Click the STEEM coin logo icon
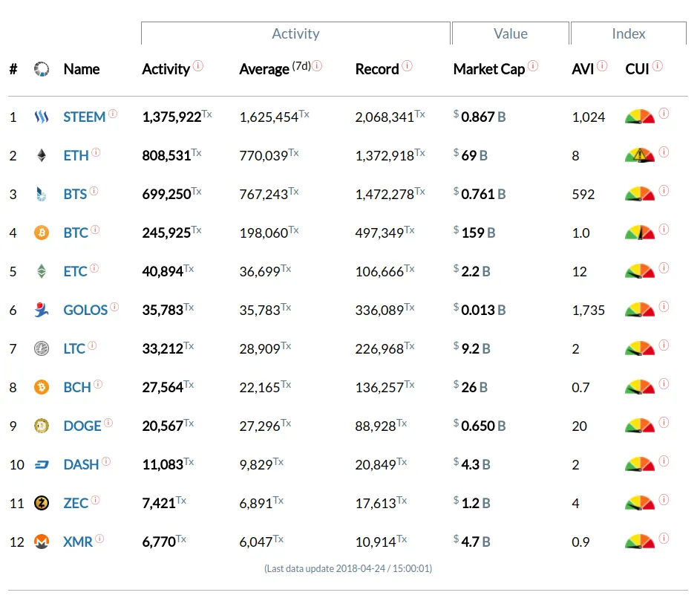700x601 pixels. (42, 117)
